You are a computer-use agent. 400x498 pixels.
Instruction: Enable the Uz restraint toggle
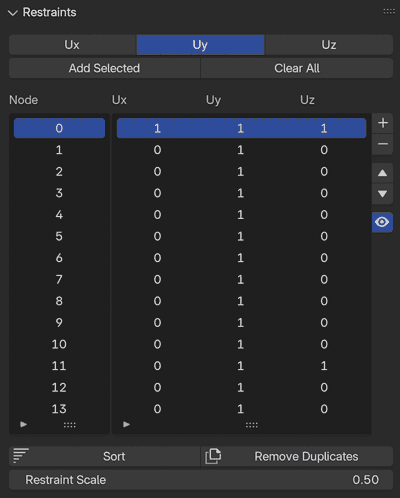click(329, 45)
